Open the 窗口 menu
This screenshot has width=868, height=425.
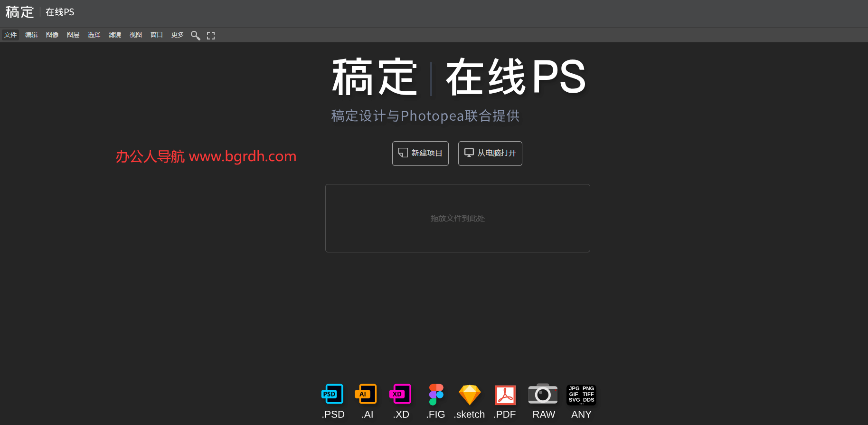157,35
